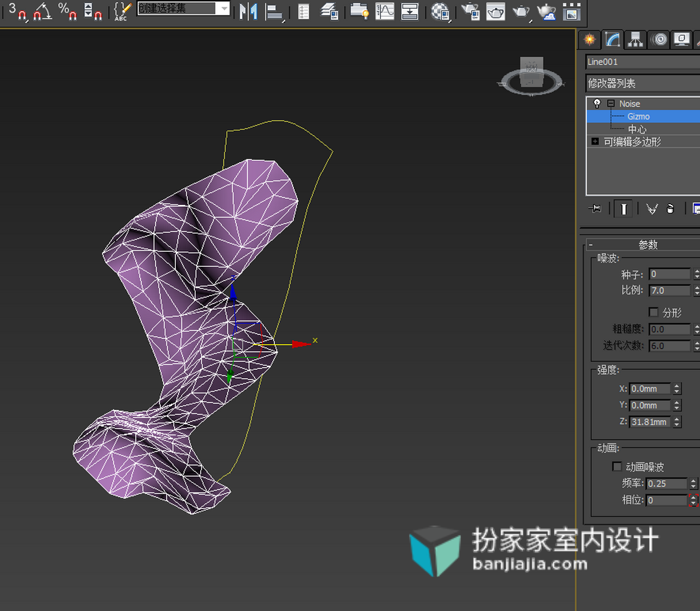Toggle Show End Result icon

623,209
